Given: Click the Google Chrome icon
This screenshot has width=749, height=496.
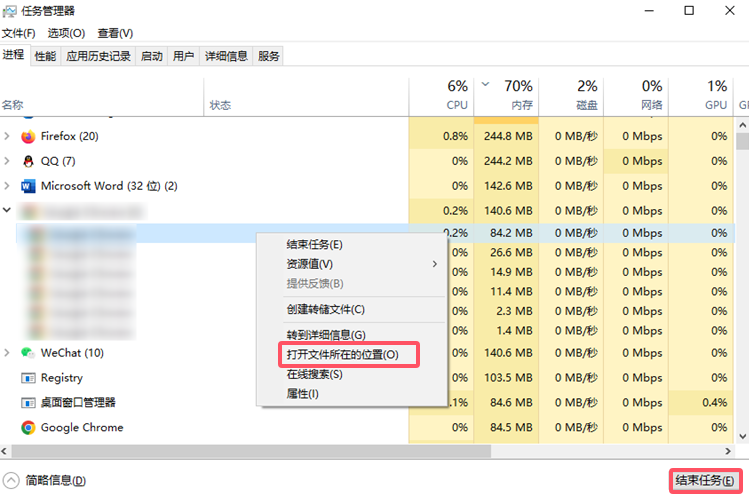Looking at the screenshot, I should click(x=28, y=428).
